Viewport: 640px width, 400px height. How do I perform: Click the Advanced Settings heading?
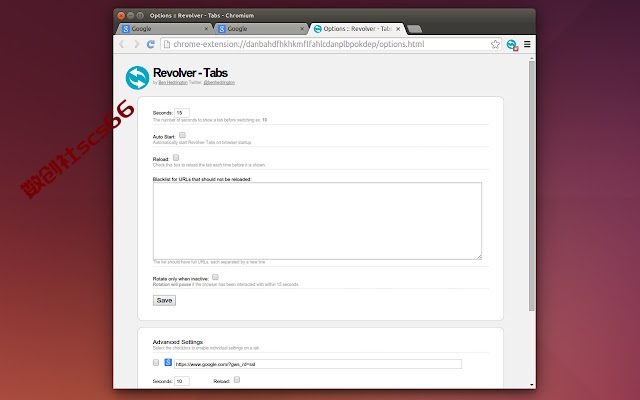point(178,342)
